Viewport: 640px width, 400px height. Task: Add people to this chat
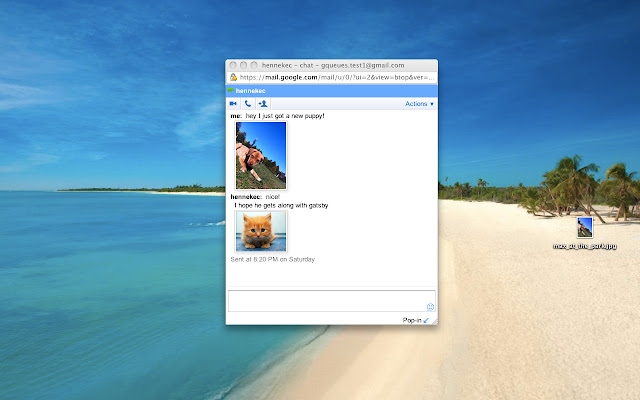tap(262, 103)
